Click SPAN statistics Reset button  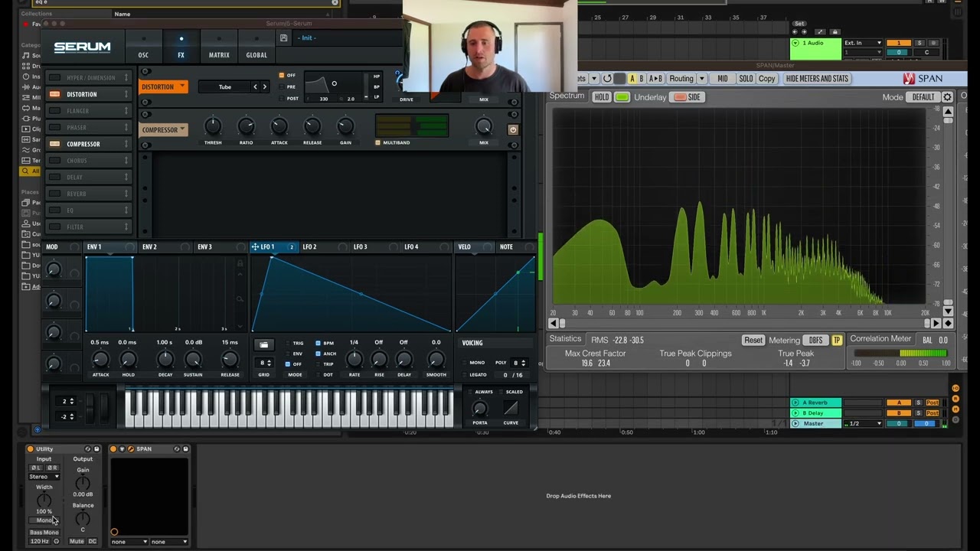pos(753,340)
